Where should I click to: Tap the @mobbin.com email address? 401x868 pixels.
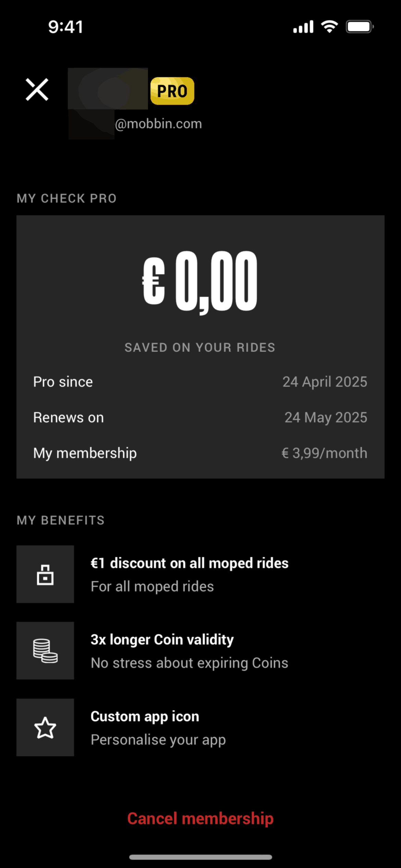[x=158, y=124]
